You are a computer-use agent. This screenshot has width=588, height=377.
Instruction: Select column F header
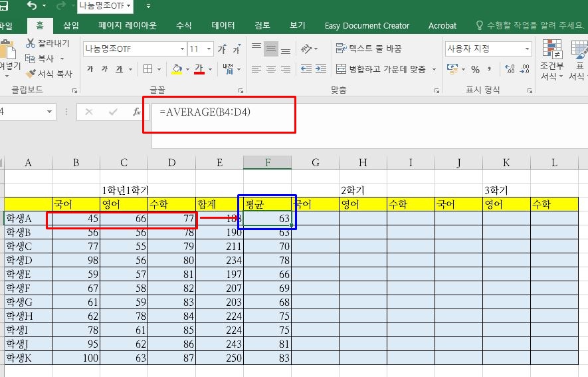[x=267, y=162]
